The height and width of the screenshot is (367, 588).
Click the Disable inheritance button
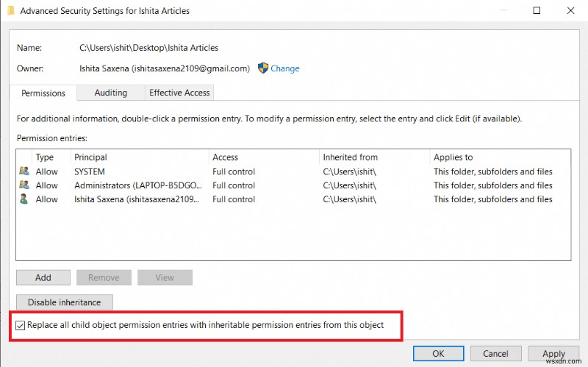(x=64, y=302)
